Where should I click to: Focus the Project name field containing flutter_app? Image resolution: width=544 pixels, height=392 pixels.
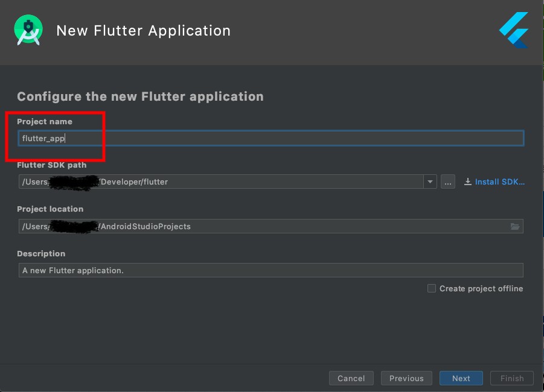pos(270,138)
